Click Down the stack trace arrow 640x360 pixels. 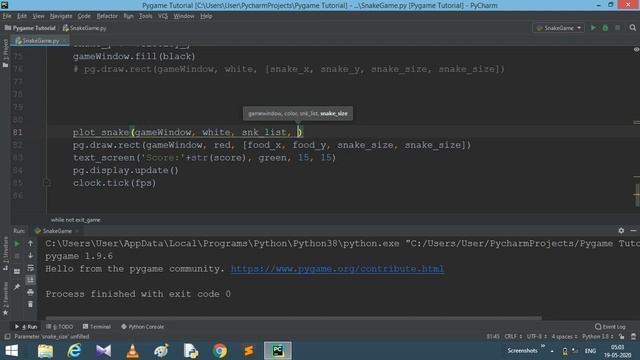pyautogui.click(x=31, y=256)
